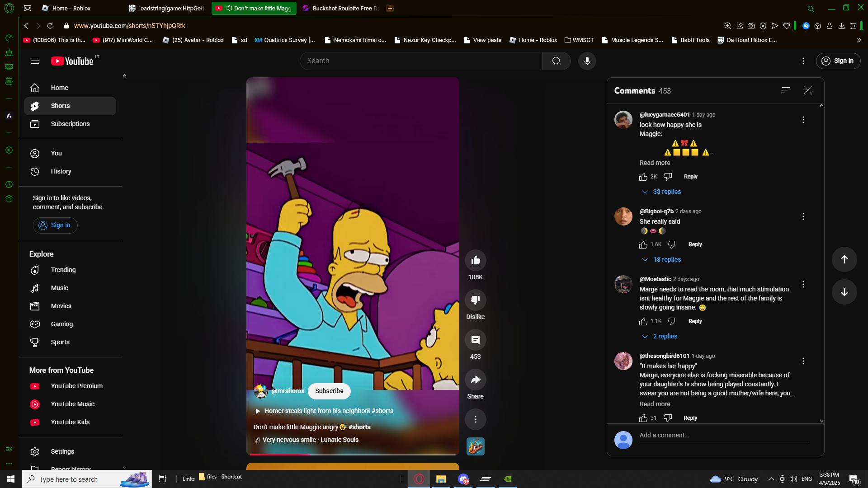868x488 pixels.
Task: Open File Explorer from the taskbar
Action: point(441,479)
